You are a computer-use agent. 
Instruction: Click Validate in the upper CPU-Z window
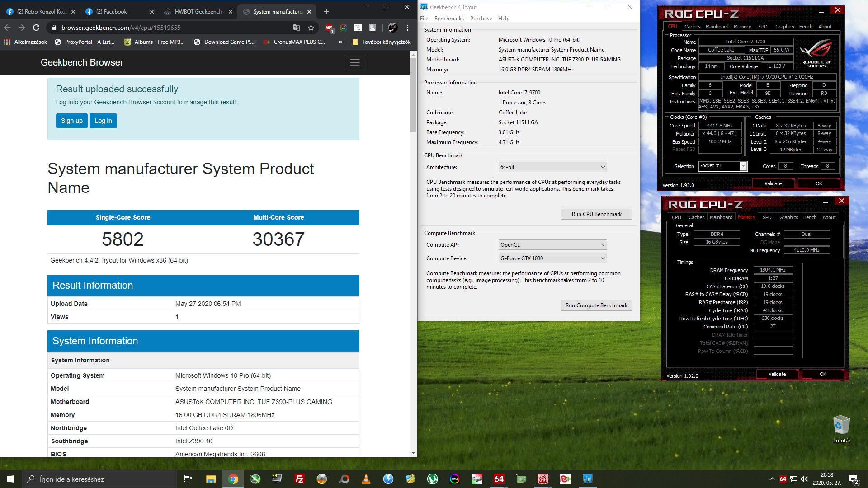point(773,183)
